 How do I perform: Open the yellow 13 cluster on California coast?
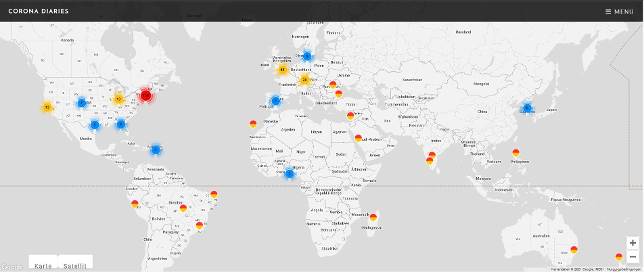47,108
